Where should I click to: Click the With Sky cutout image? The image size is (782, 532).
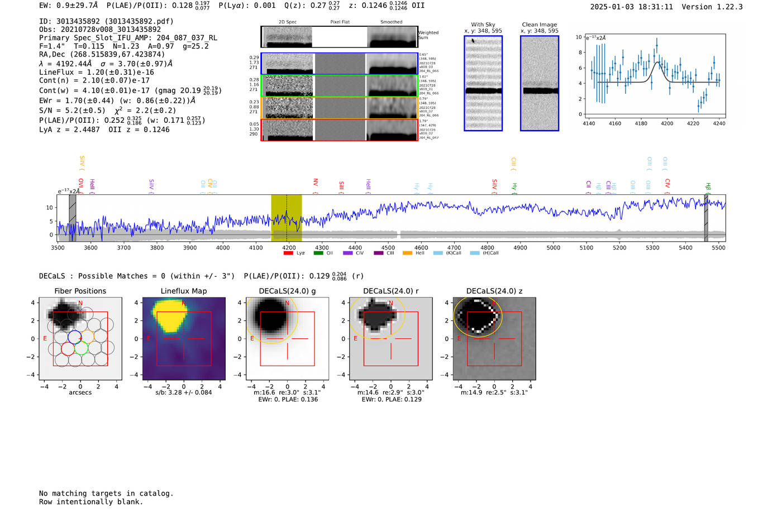[x=483, y=83]
